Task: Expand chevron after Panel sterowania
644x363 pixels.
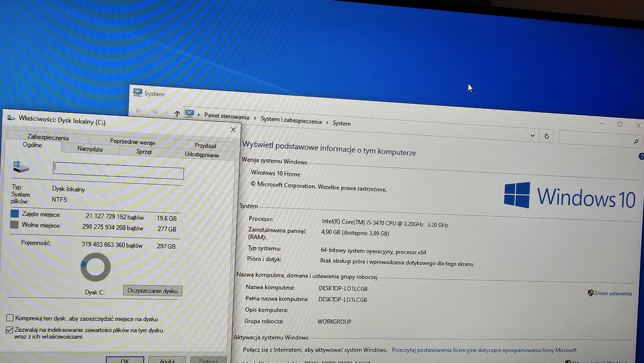Action: (x=255, y=118)
